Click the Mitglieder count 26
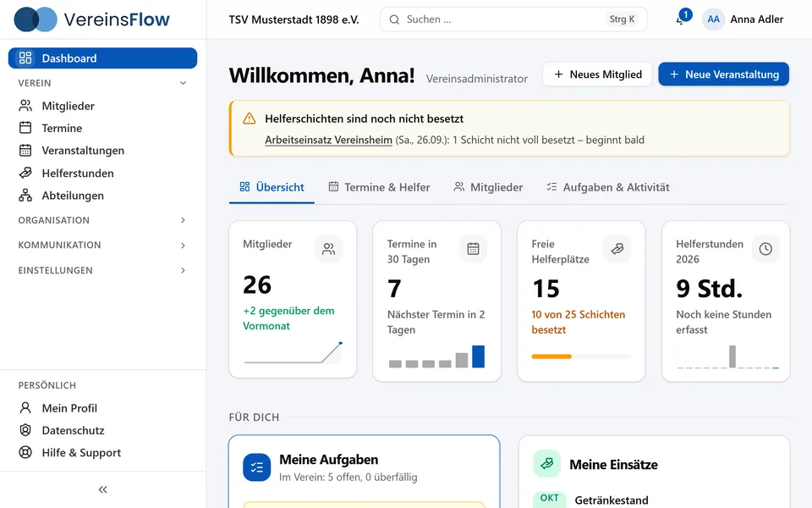 [257, 284]
